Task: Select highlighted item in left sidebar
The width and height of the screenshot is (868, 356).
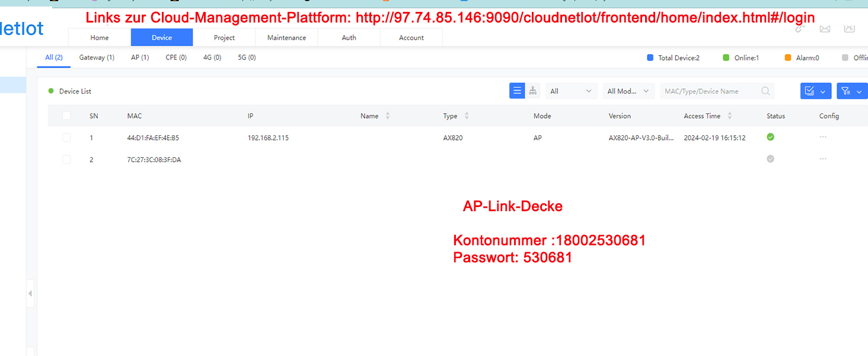Action: click(x=13, y=85)
